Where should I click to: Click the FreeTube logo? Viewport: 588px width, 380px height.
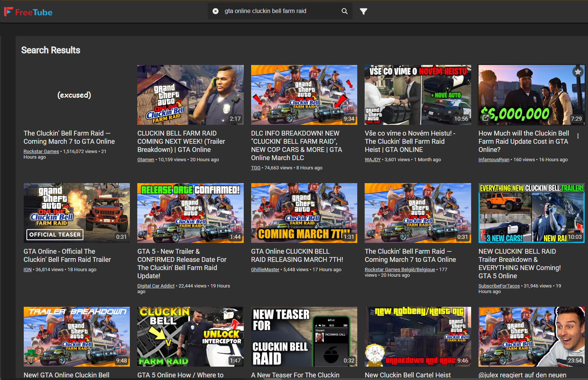28,12
